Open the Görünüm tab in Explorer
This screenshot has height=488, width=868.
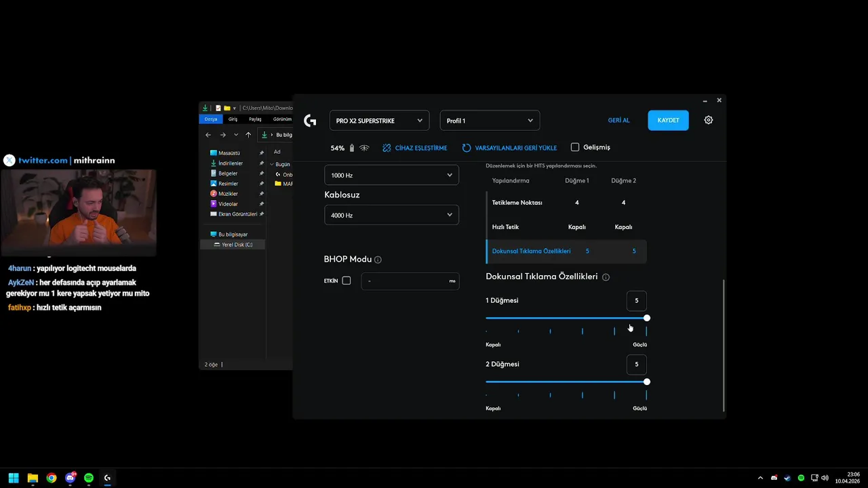(282, 119)
